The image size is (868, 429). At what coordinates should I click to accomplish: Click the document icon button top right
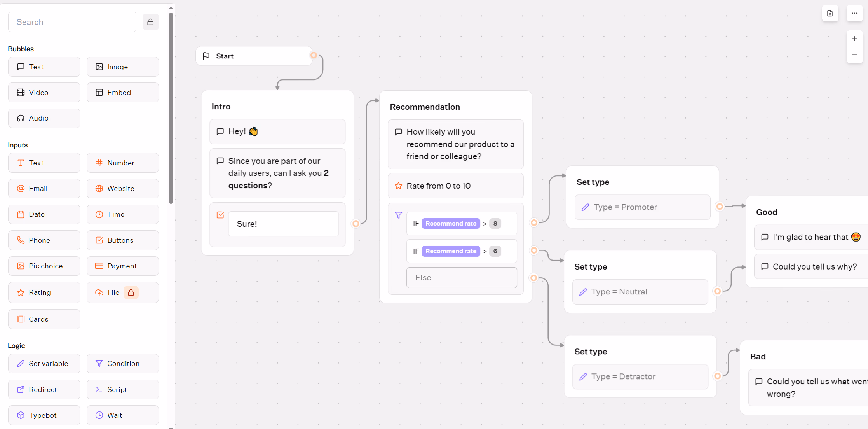click(830, 13)
